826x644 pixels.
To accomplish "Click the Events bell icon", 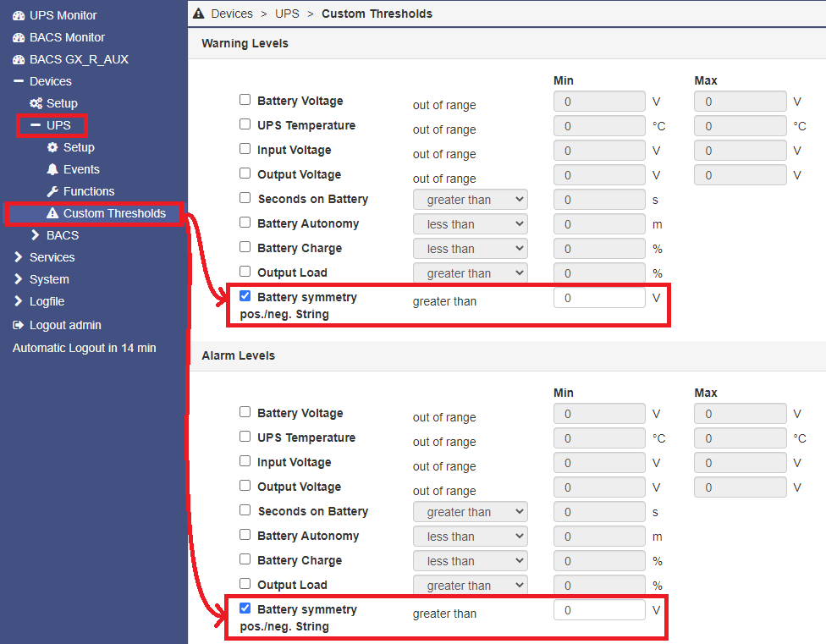I will 52,169.
